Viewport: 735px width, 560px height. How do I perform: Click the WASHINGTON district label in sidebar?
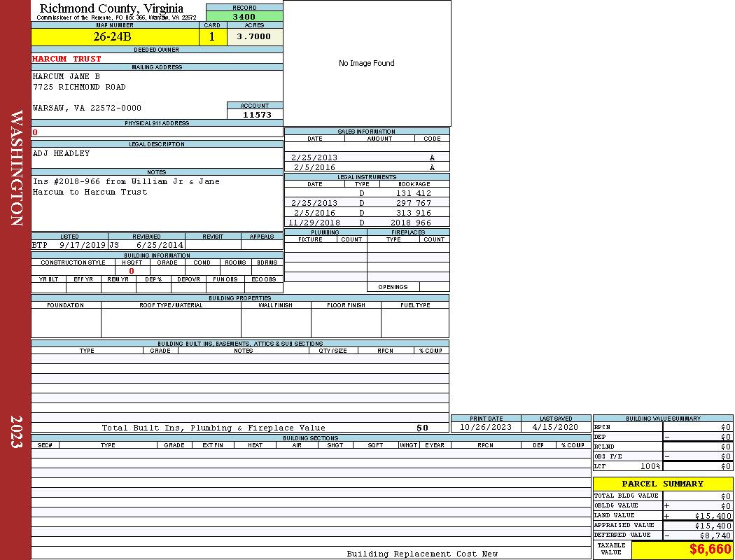(16, 168)
